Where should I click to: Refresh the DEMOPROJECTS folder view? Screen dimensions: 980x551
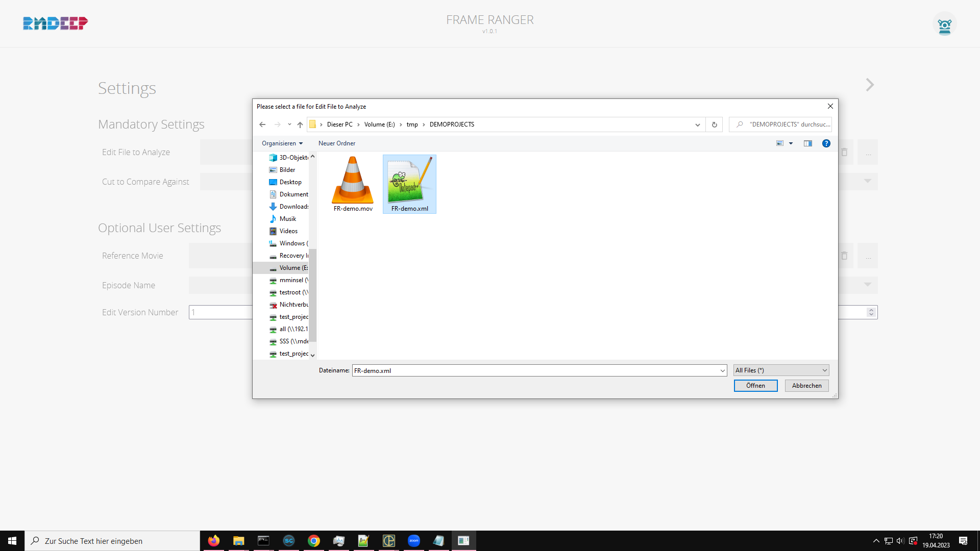coord(714,124)
